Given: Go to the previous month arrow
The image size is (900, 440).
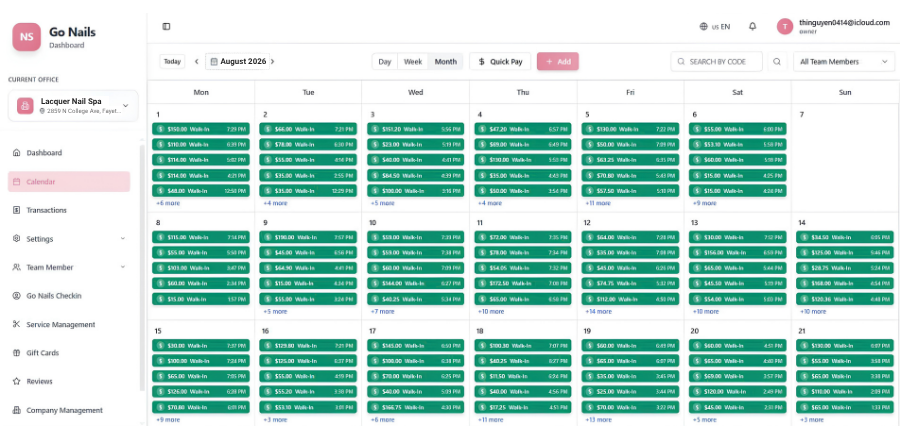Looking at the screenshot, I should (x=196, y=61).
